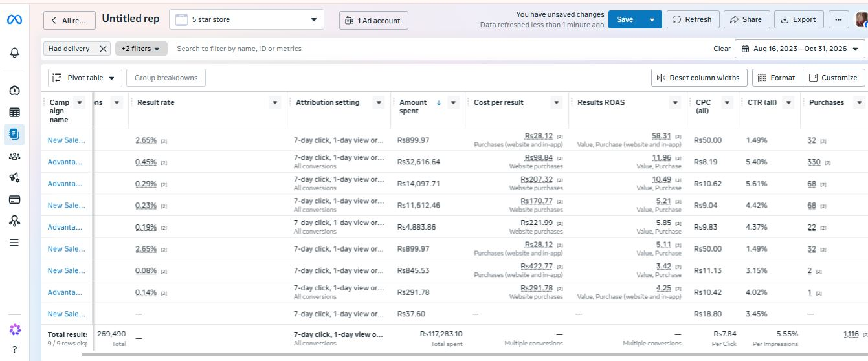Click the Rs18.80 CPC cell
The height and width of the screenshot is (361, 868).
point(707,314)
